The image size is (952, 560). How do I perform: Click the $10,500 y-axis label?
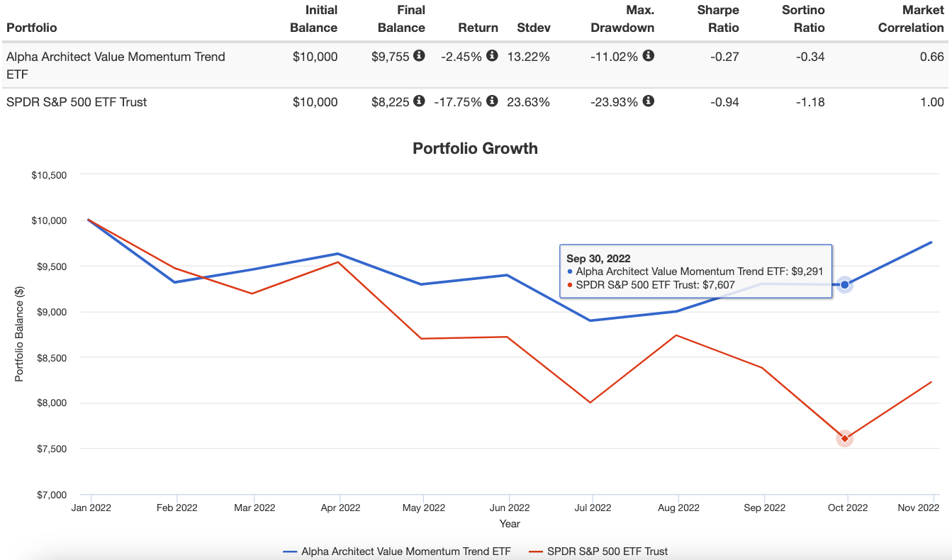coord(49,175)
